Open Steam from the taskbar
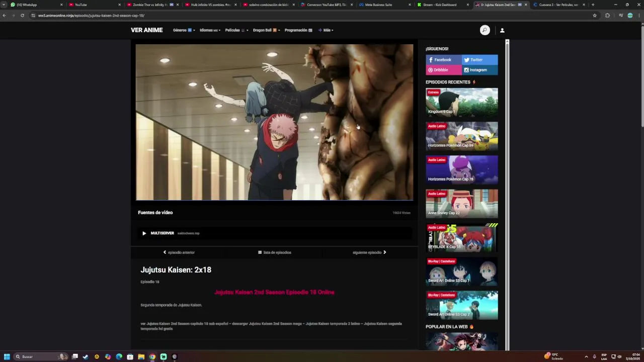644x362 pixels. coord(86,356)
